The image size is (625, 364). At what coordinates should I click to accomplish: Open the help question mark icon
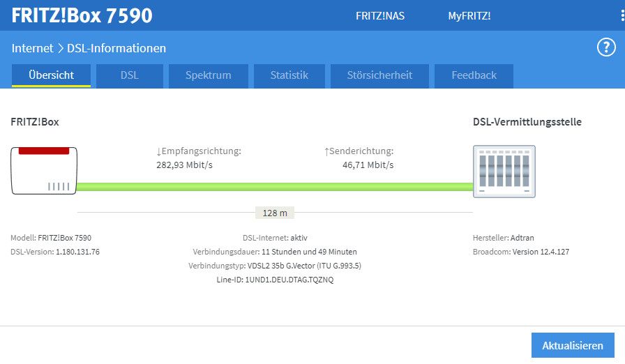click(x=606, y=47)
